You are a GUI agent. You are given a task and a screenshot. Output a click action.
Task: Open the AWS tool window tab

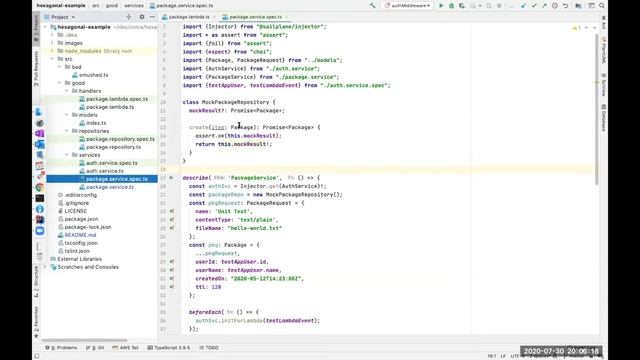125,348
